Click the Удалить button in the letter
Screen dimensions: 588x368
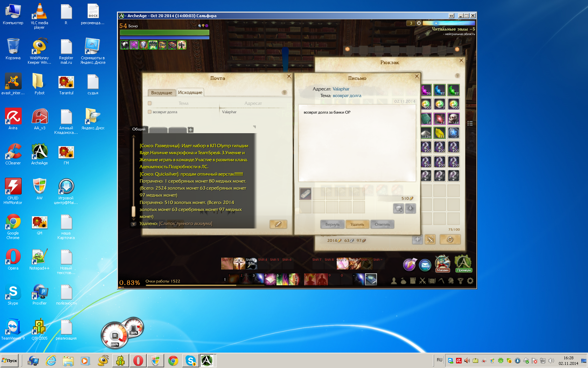pos(357,224)
